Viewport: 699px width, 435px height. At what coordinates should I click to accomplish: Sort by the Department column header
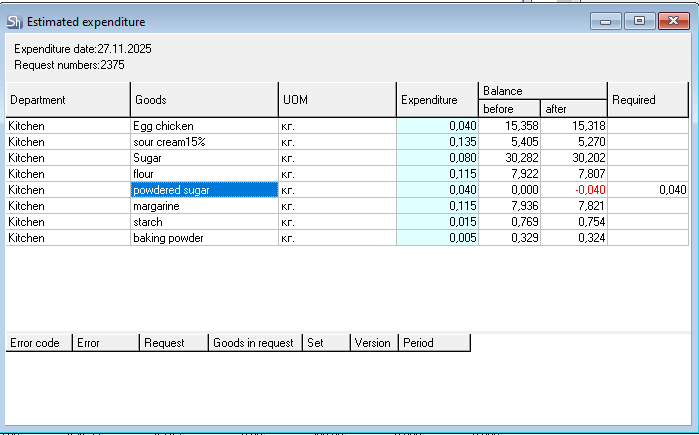[x=67, y=100]
